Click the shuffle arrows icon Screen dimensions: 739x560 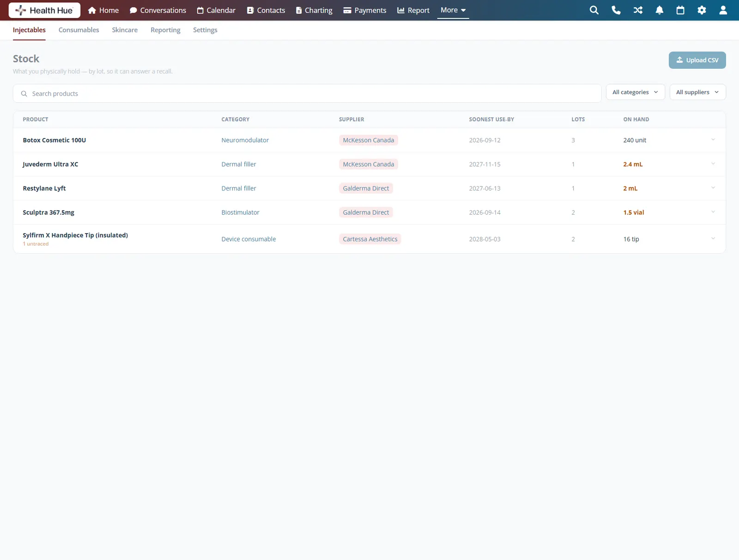[638, 10]
